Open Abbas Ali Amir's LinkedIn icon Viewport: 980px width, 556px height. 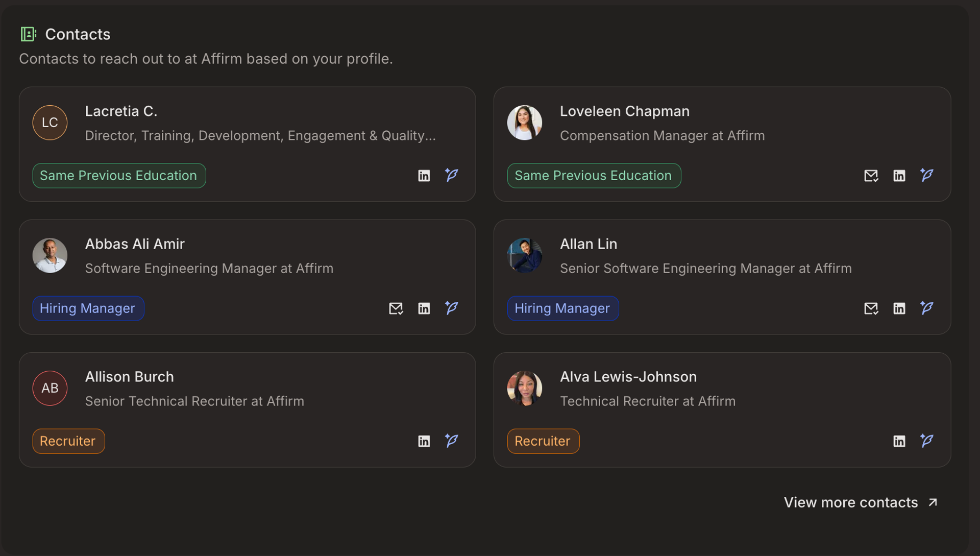tap(424, 308)
